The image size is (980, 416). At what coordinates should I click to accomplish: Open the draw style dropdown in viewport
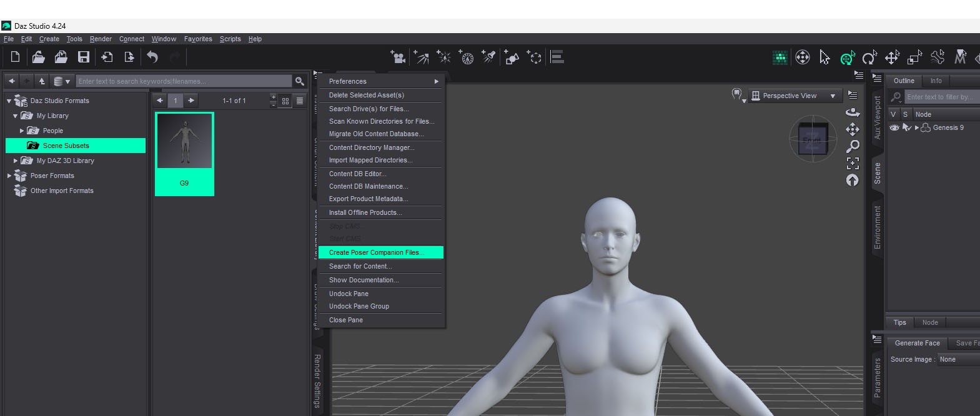738,95
